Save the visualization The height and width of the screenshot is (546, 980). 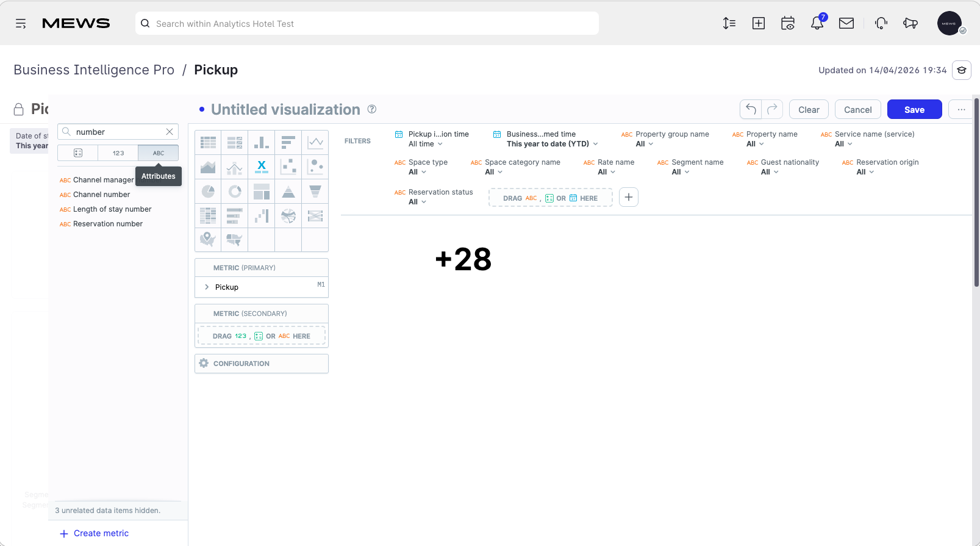(914, 109)
